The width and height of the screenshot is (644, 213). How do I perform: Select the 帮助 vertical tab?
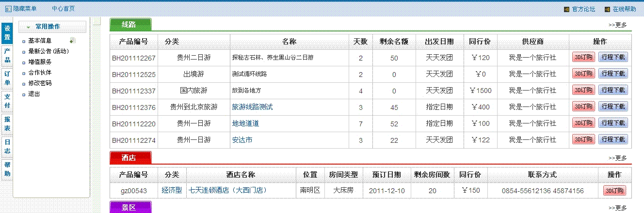[x=7, y=169]
